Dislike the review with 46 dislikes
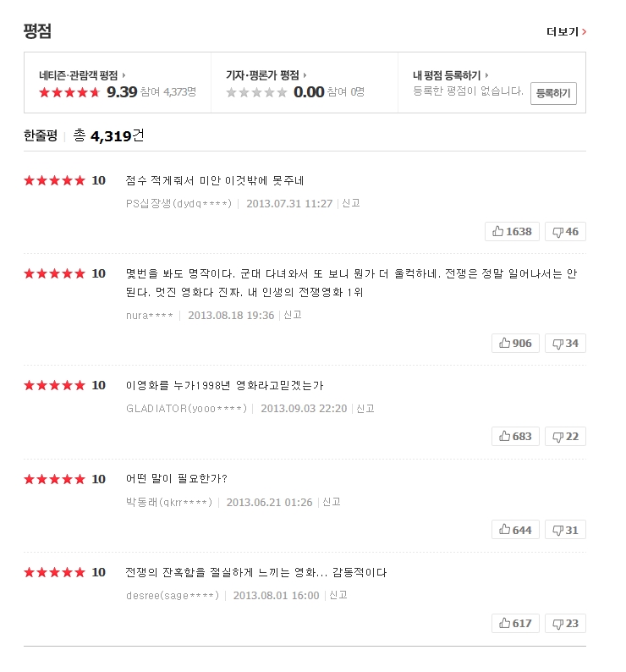626x672 pixels. [x=565, y=232]
